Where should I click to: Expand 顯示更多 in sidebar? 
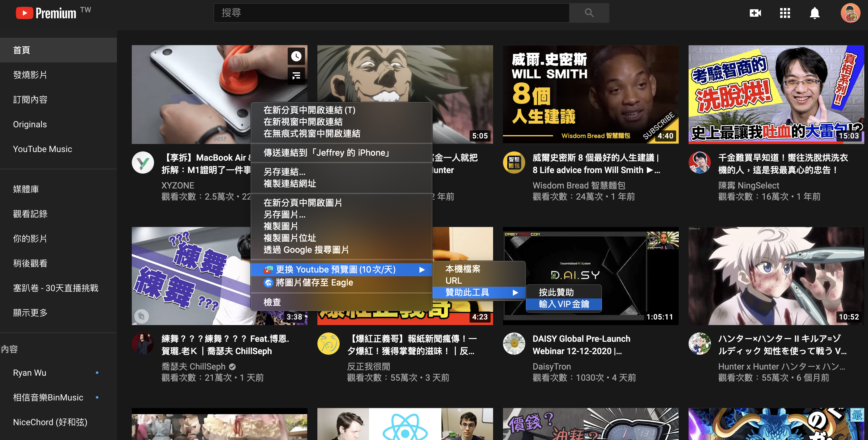coord(58,313)
